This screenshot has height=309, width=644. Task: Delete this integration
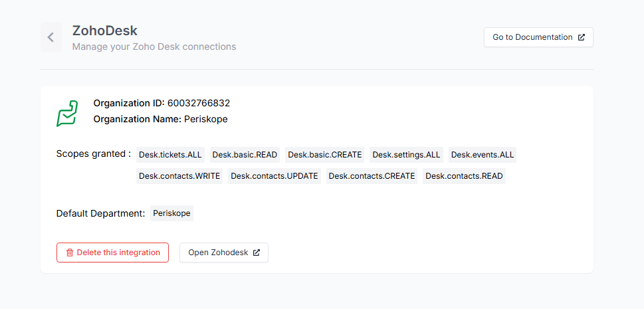[112, 253]
